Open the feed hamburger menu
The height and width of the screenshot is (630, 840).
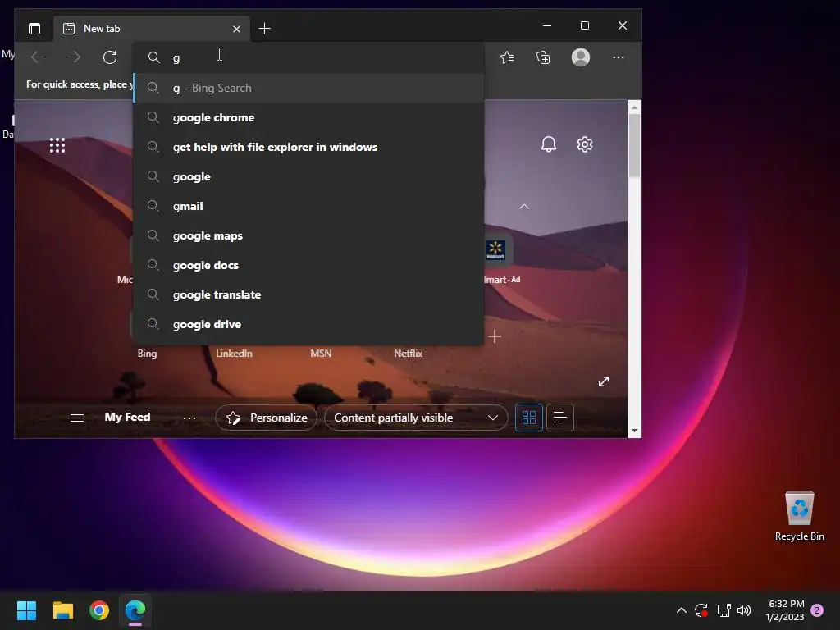[76, 418]
